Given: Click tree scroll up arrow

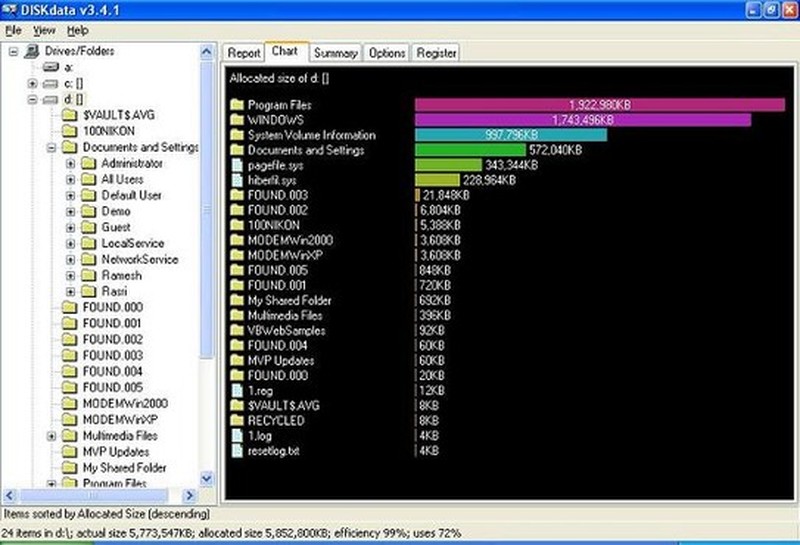Looking at the screenshot, I should pyautogui.click(x=207, y=52).
